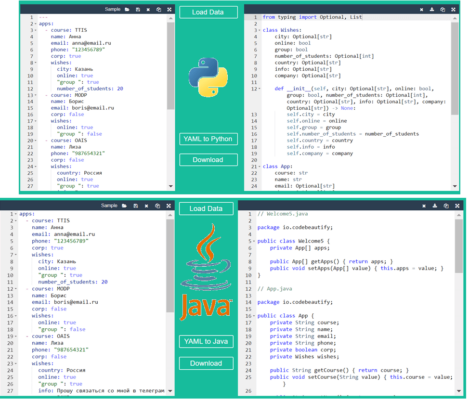Clear input icon in Java converter's YAML panel
This screenshot has height=400, width=469.
[x=146, y=206]
